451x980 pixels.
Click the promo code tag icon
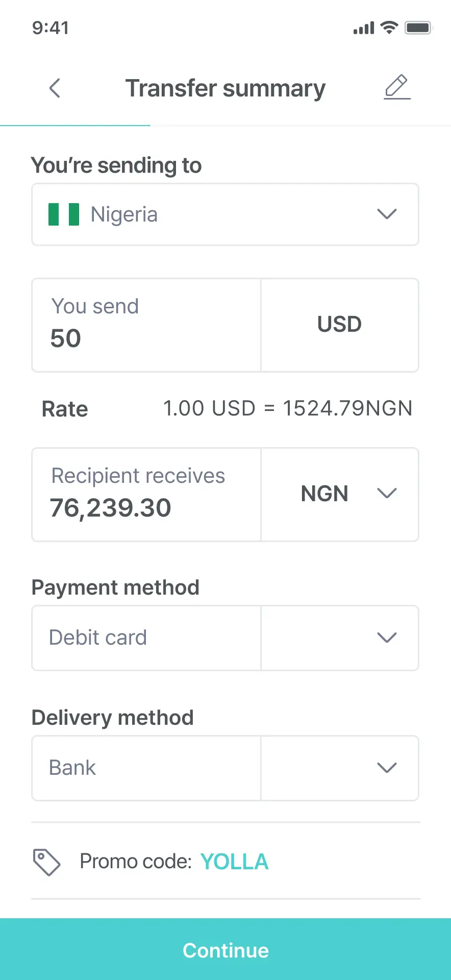point(46,862)
